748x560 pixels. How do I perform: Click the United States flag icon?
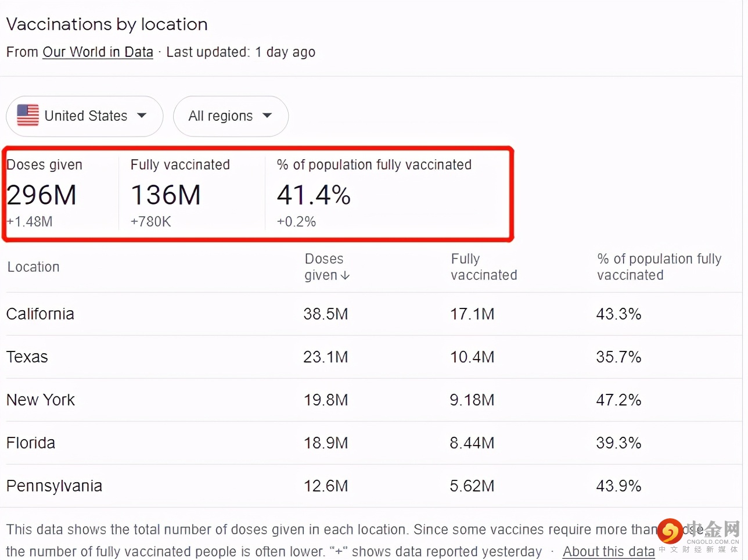coord(28,116)
